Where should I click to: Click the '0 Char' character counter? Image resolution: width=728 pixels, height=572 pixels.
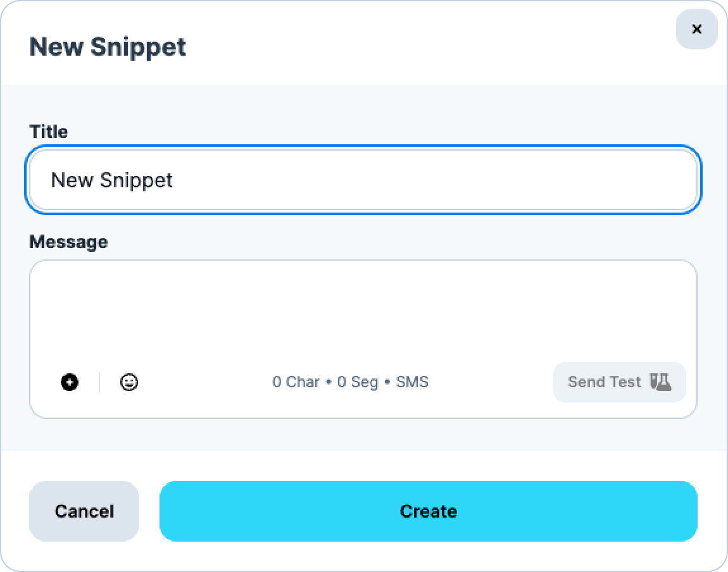coord(296,382)
